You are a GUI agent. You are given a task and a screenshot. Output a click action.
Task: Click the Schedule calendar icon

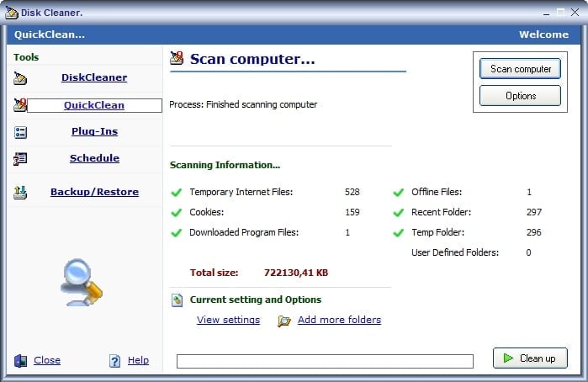(x=20, y=159)
